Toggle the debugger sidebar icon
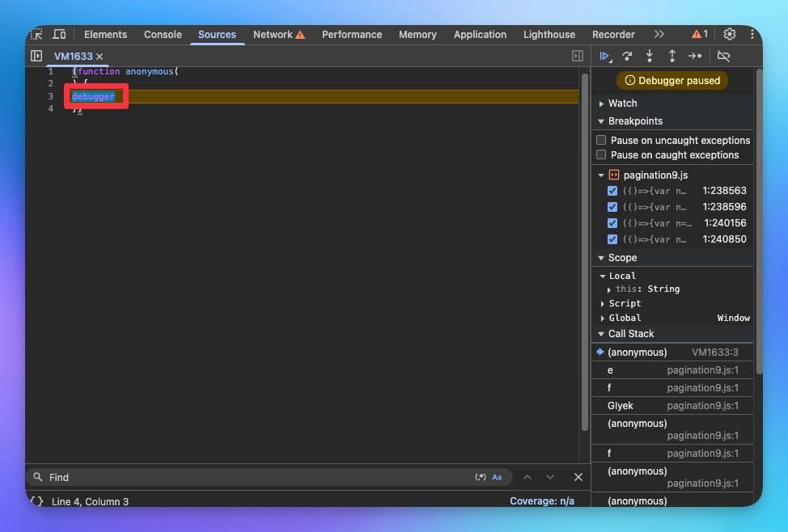The image size is (788, 532). click(578, 56)
